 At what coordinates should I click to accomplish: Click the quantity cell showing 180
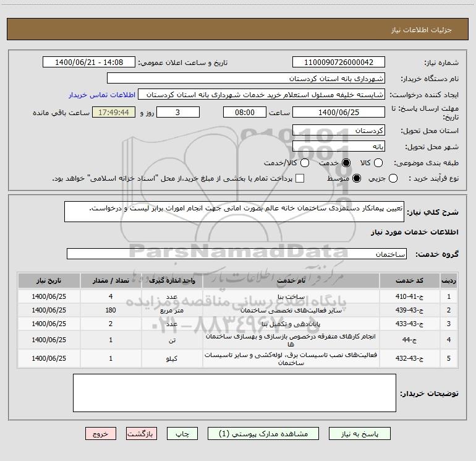pyautogui.click(x=111, y=310)
